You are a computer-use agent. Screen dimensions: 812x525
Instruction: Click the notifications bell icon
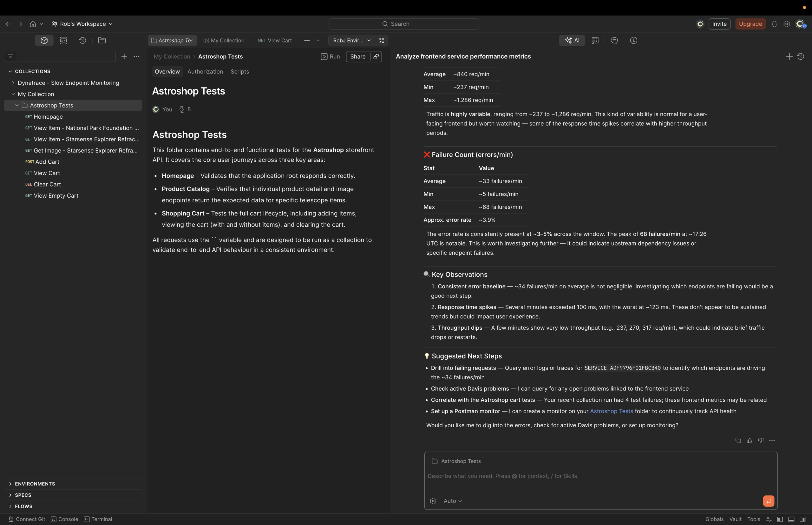click(x=774, y=23)
